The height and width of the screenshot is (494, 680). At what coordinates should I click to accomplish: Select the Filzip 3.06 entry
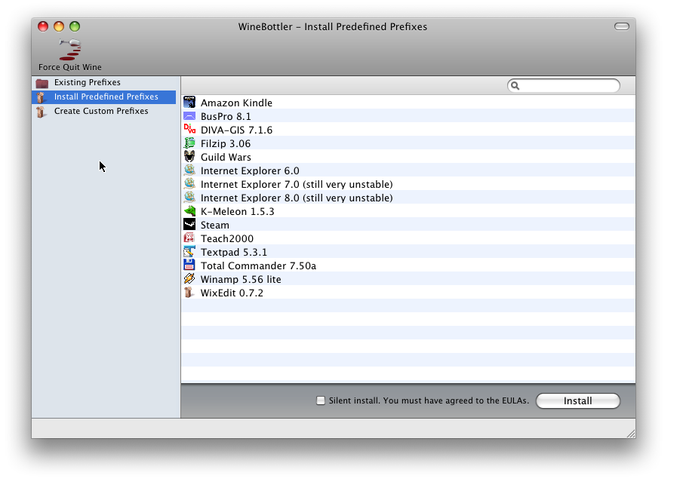[408, 143]
